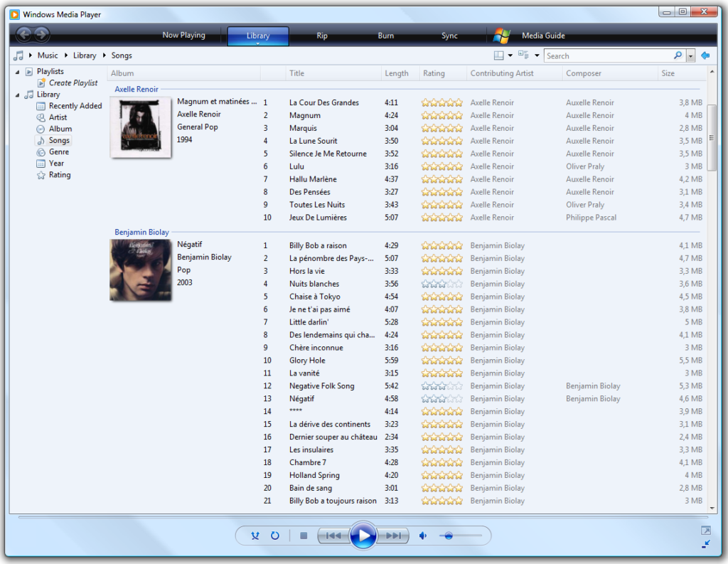Click the Genre icon in sidebar
The width and height of the screenshot is (728, 564).
(x=41, y=152)
